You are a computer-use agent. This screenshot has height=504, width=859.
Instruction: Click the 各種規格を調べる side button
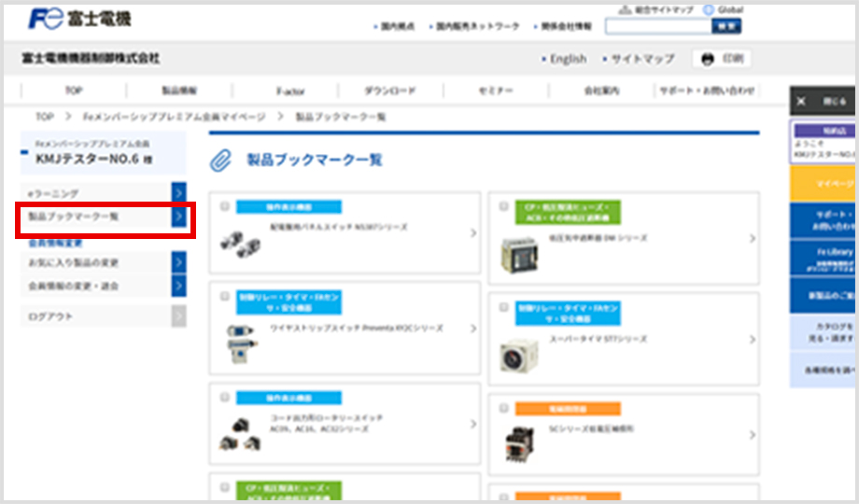click(823, 371)
